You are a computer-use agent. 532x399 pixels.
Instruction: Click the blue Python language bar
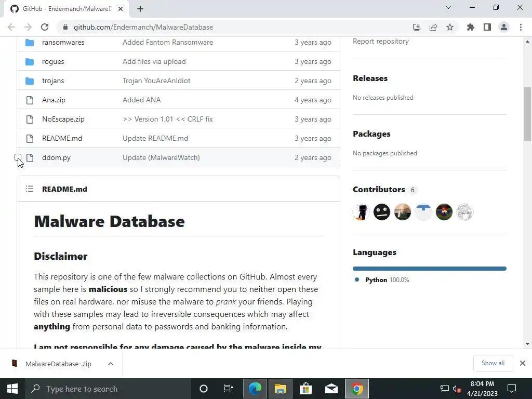(x=430, y=269)
